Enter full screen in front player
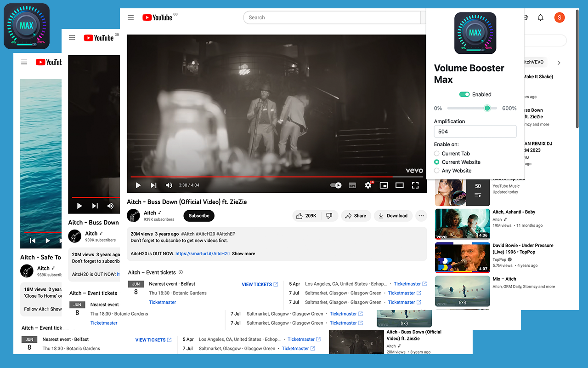Image resolution: width=588 pixels, height=368 pixels. pyautogui.click(x=415, y=185)
